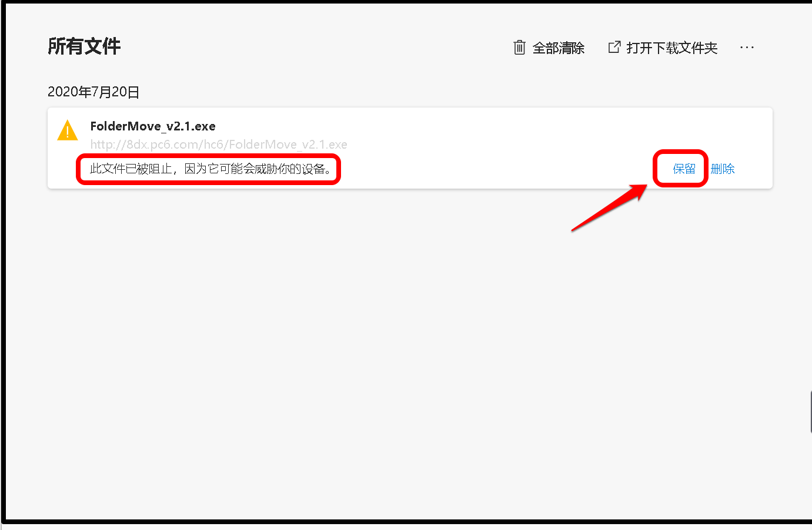Screen dimensions: 812x530
Task: Open the three-dot more options menu
Action: point(747,48)
